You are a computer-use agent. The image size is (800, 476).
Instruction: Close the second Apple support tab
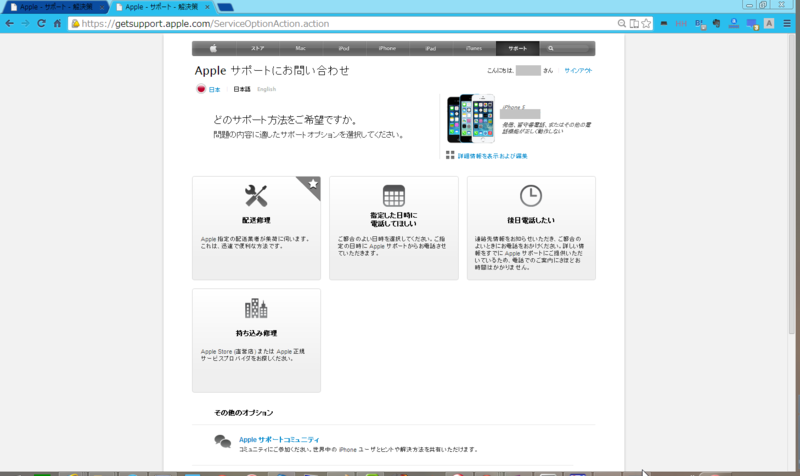pyautogui.click(x=207, y=7)
